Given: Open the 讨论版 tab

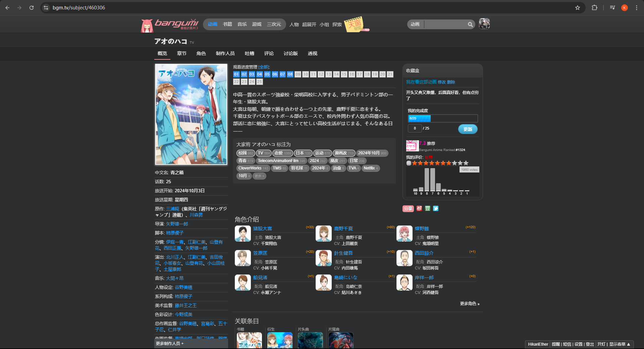Looking at the screenshot, I should coord(291,53).
